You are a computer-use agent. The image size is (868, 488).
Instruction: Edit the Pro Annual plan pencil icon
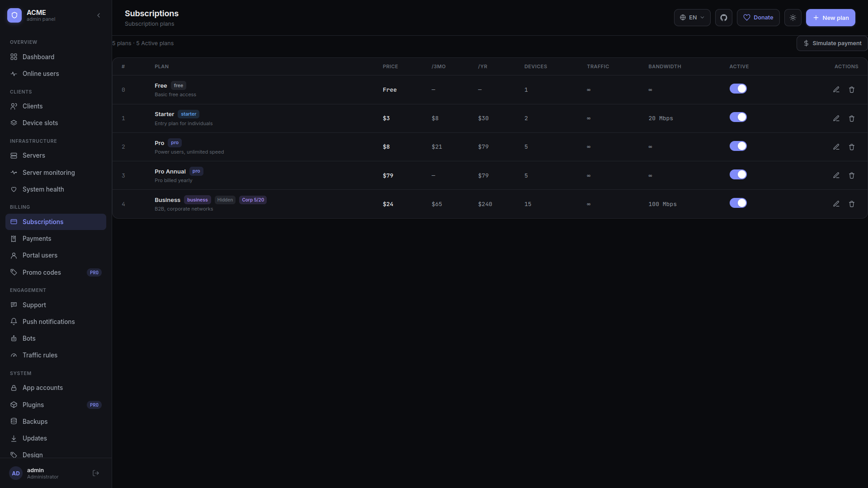coord(836,175)
